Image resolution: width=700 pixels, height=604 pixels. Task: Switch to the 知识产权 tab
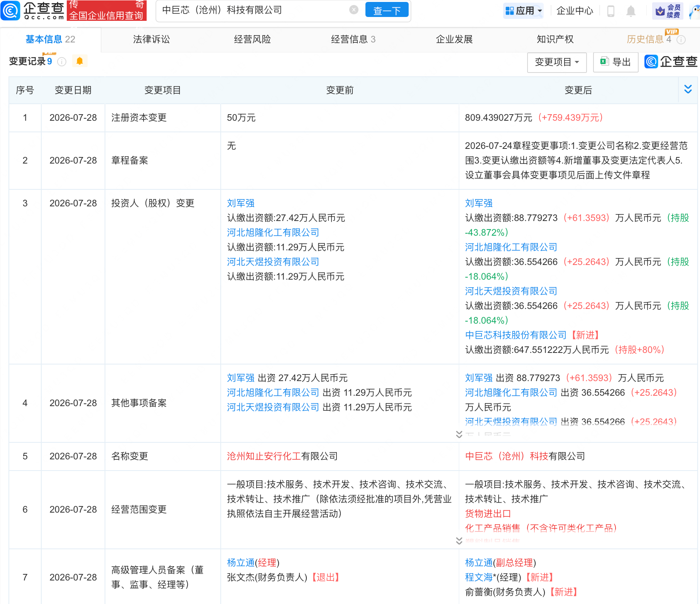click(555, 39)
